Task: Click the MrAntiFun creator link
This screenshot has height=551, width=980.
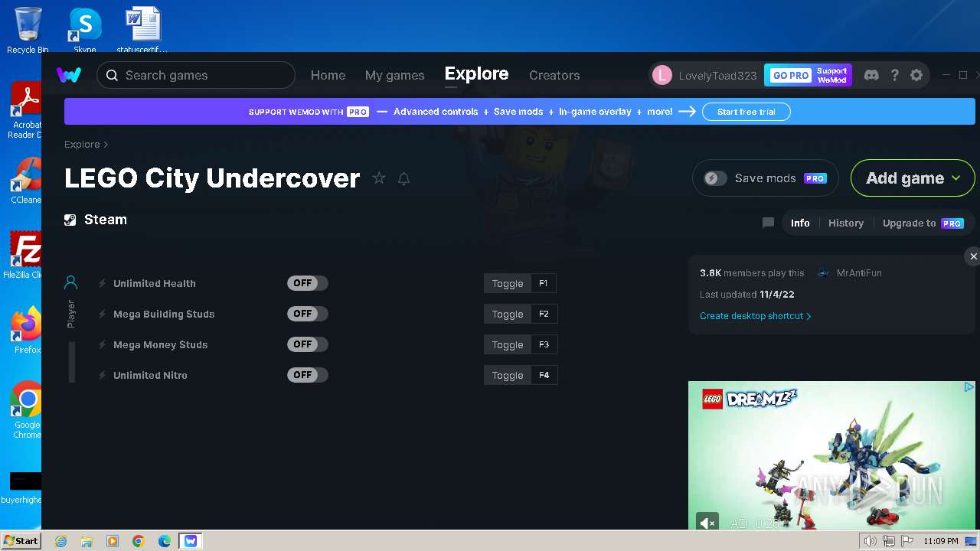Action: [858, 272]
